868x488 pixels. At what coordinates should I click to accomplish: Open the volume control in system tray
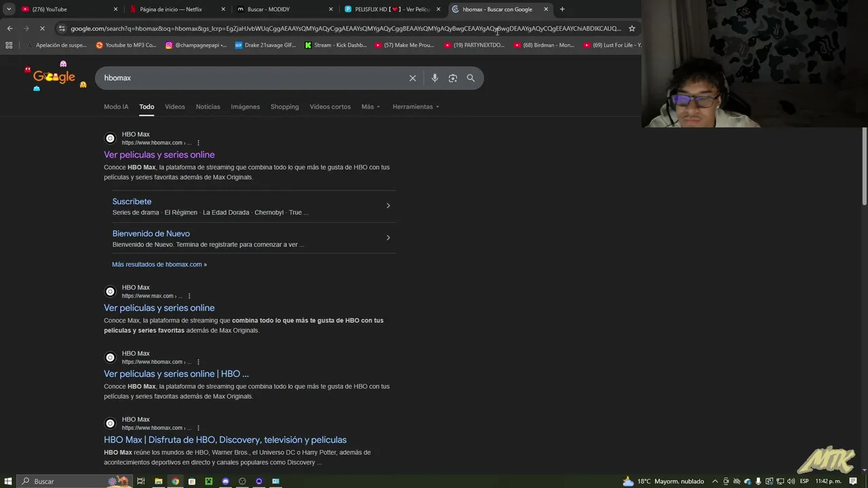coord(791,481)
